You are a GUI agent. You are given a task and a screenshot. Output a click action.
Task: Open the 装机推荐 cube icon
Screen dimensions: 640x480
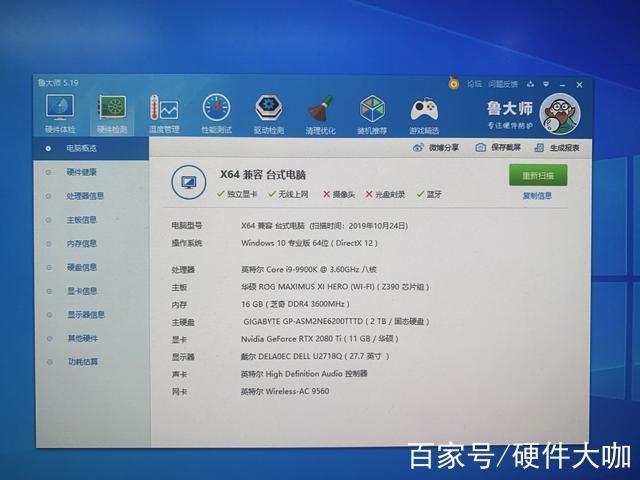(372, 115)
